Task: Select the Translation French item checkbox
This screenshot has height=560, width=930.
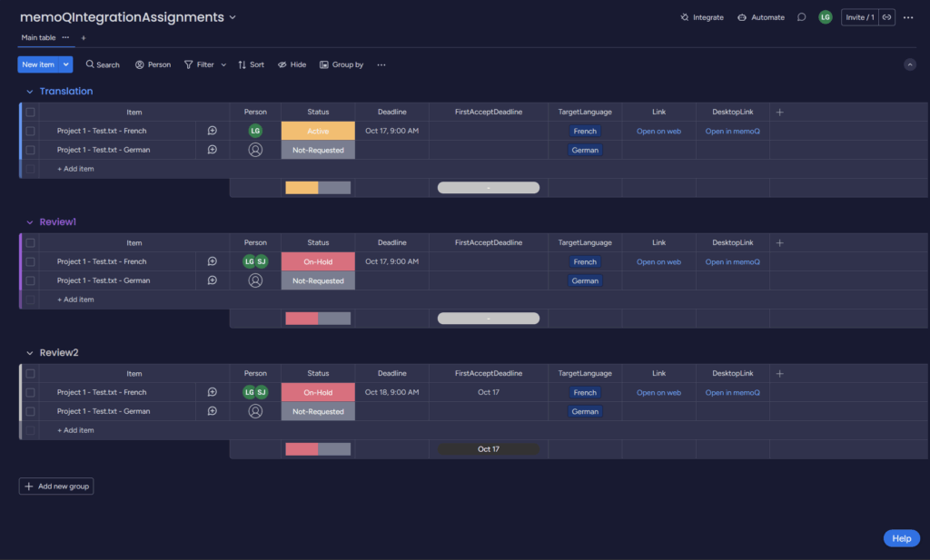Action: point(30,131)
